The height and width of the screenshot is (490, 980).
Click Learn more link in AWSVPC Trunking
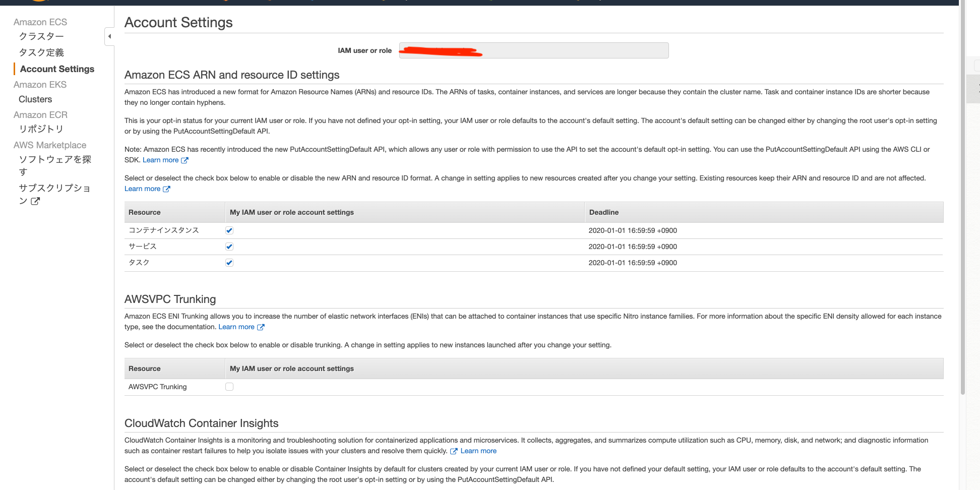(236, 327)
